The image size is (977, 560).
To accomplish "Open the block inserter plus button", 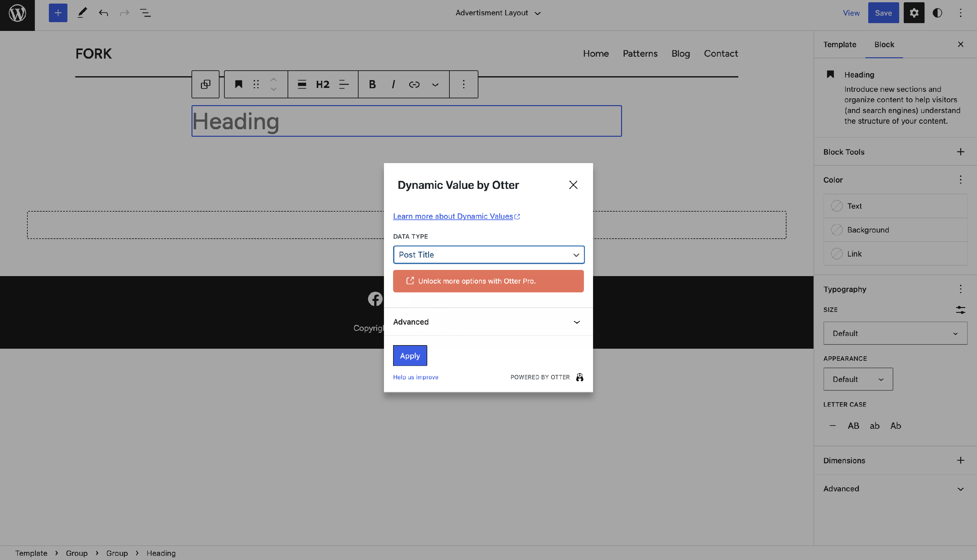I will (58, 13).
